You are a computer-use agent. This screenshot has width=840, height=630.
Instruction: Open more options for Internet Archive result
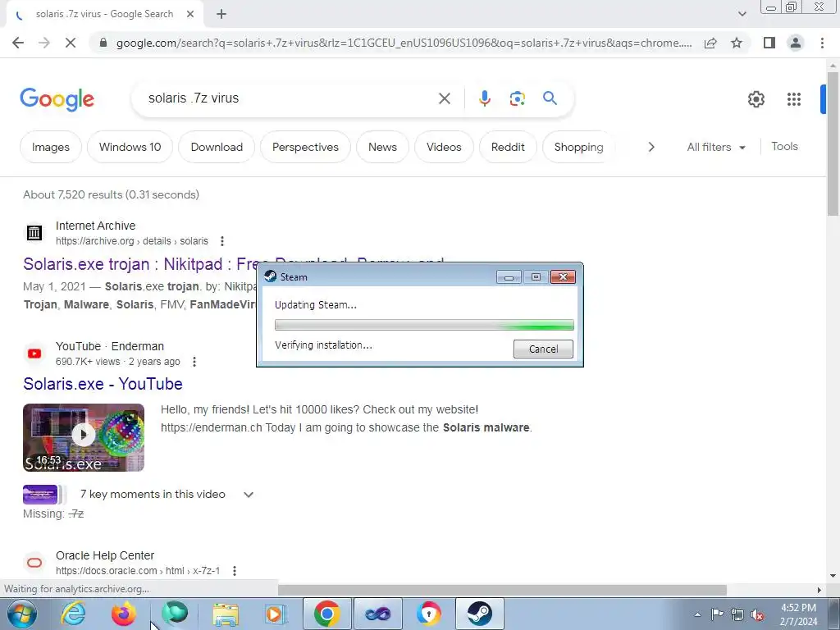[x=221, y=241]
